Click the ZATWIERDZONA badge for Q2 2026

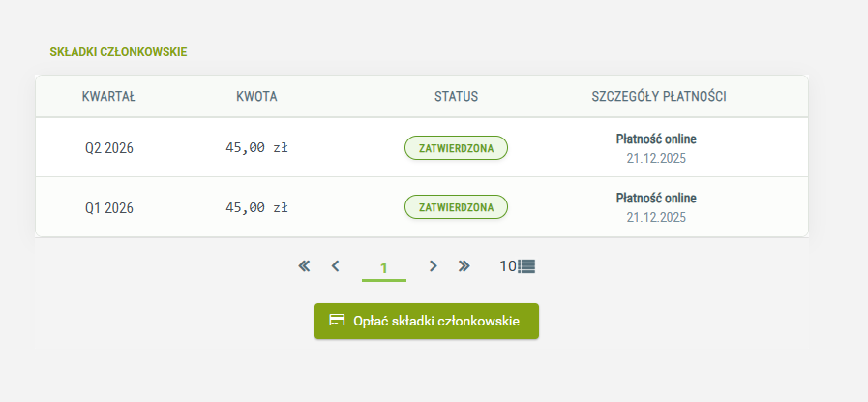tap(456, 148)
